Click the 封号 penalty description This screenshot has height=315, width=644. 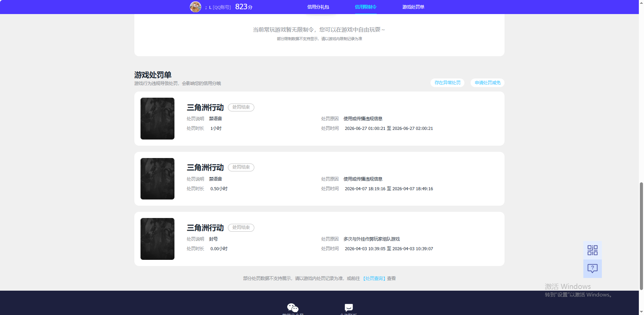point(213,239)
